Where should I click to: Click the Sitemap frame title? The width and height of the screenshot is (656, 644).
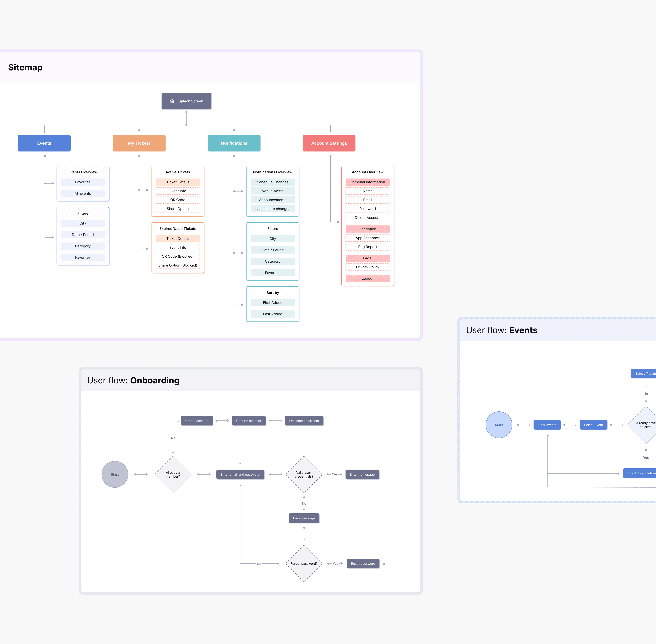point(25,67)
